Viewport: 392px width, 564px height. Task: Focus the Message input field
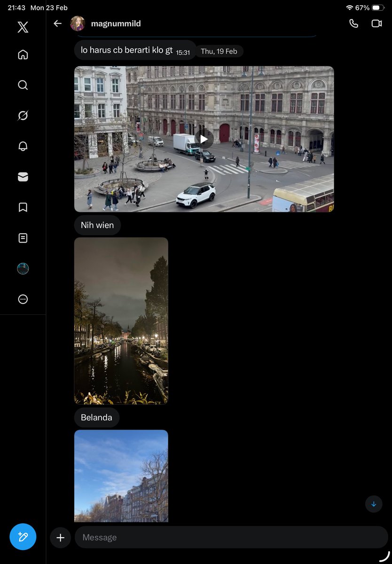pyautogui.click(x=232, y=537)
